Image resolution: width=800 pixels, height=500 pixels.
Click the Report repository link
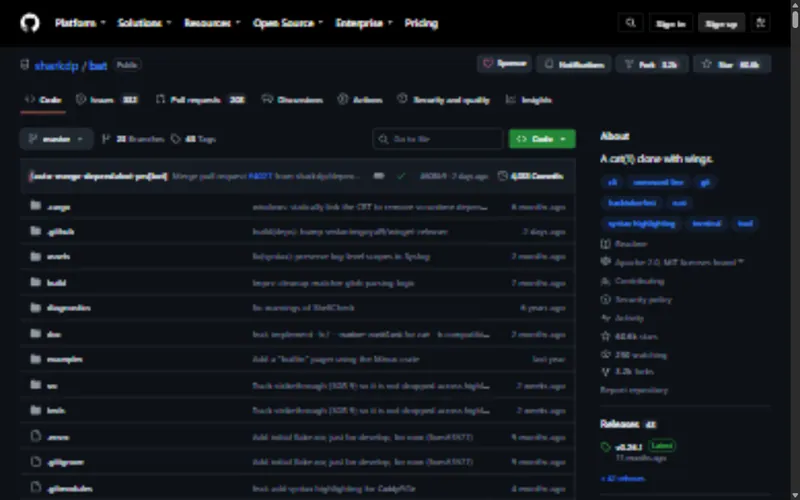coord(634,390)
